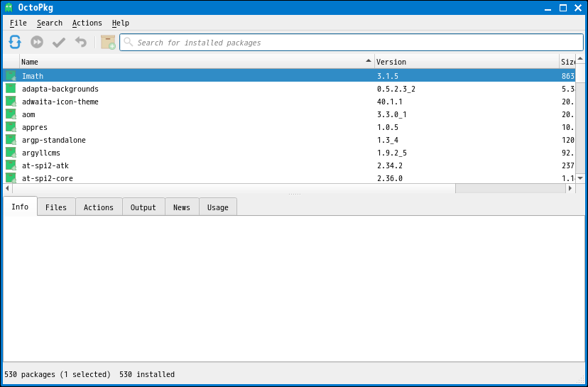This screenshot has width=588, height=387.
Task: Click the package icon beside adapta-backgrounds
Action: tap(11, 89)
